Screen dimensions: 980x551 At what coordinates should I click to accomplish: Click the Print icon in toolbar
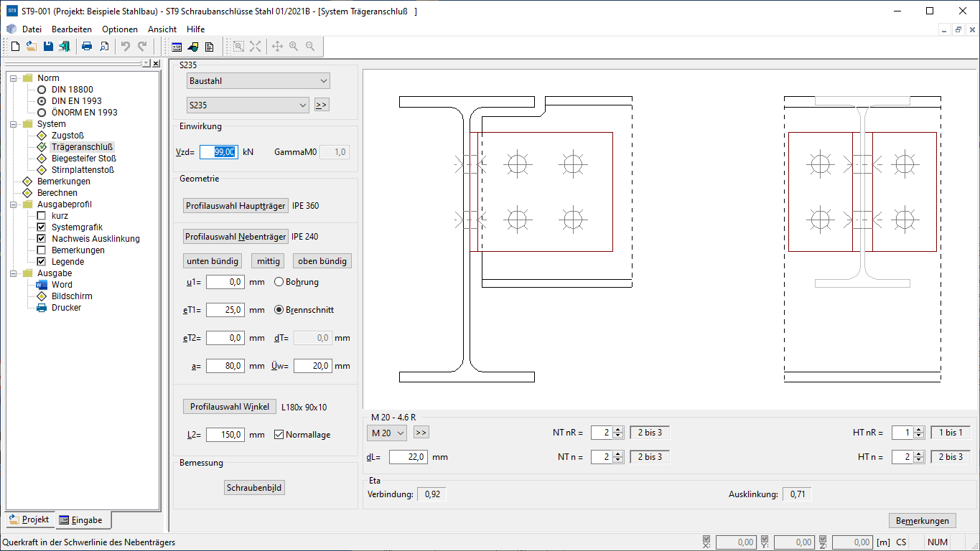(x=87, y=47)
